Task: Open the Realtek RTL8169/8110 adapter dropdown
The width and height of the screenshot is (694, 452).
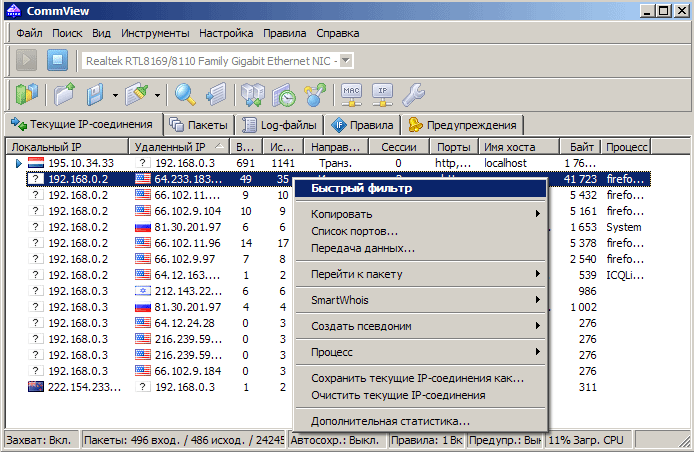Action: tap(347, 61)
